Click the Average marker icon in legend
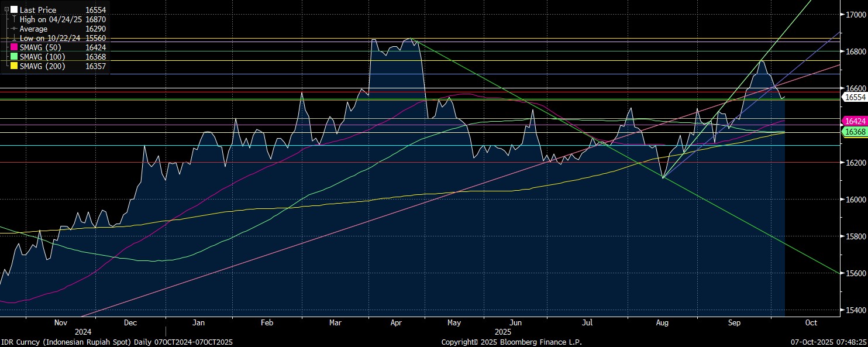This screenshot has width=868, height=347. click(14, 29)
